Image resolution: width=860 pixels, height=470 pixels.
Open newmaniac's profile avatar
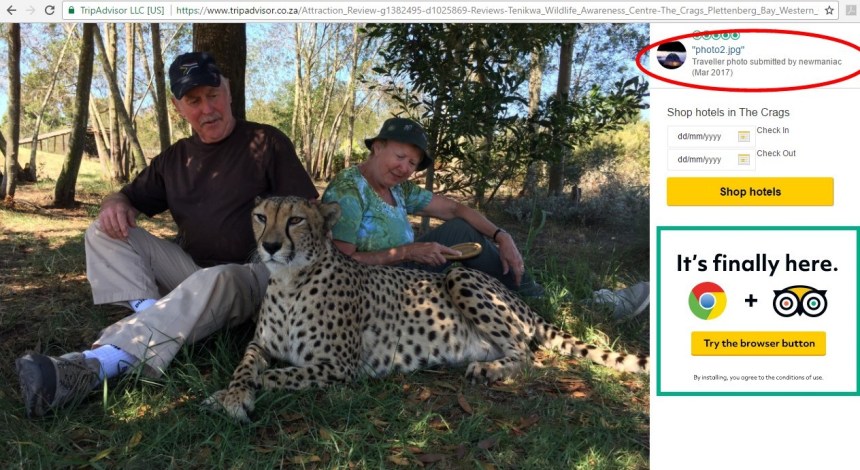[671, 55]
